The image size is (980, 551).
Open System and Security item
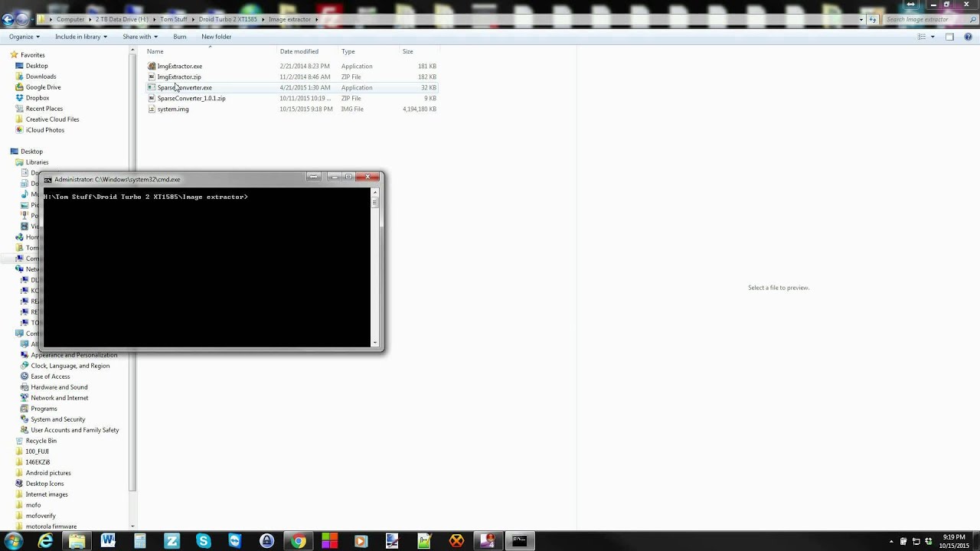point(58,419)
